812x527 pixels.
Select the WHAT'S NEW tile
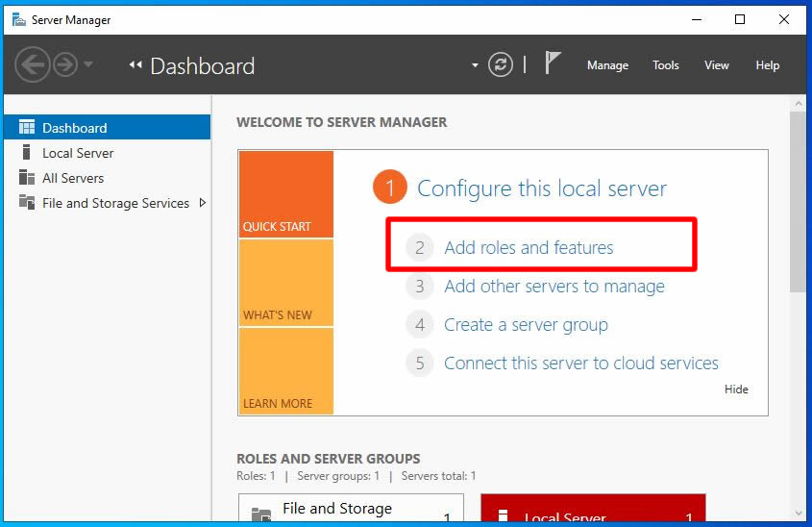click(285, 283)
